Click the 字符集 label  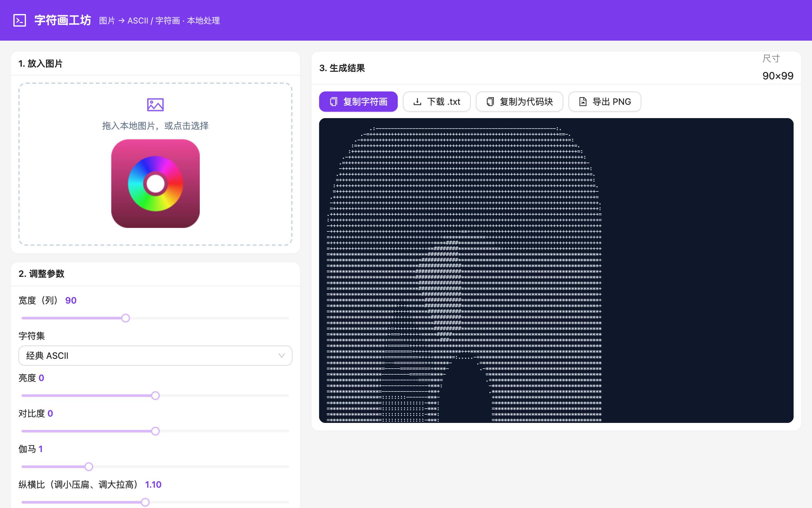point(31,336)
